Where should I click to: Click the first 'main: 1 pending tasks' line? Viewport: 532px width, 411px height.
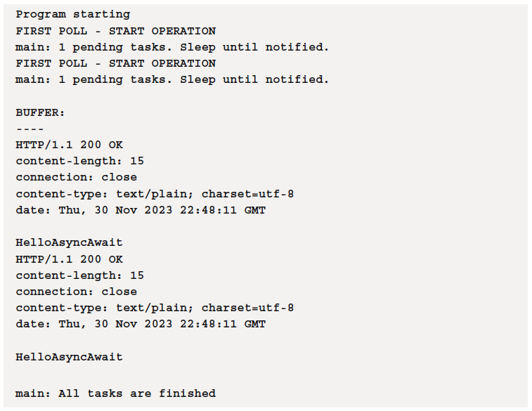(172, 47)
